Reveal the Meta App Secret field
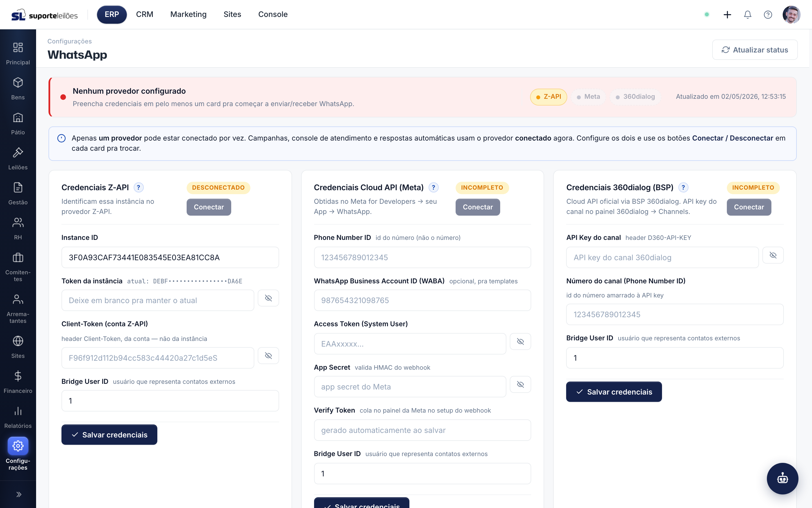 [520, 384]
